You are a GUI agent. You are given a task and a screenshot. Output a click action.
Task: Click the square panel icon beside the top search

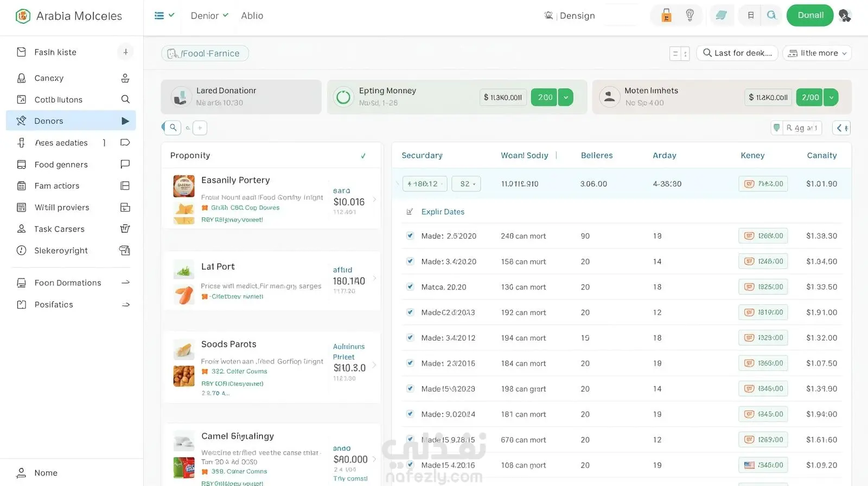(751, 15)
